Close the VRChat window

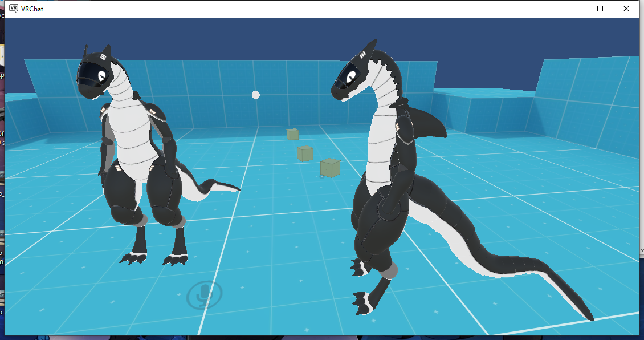(x=626, y=9)
